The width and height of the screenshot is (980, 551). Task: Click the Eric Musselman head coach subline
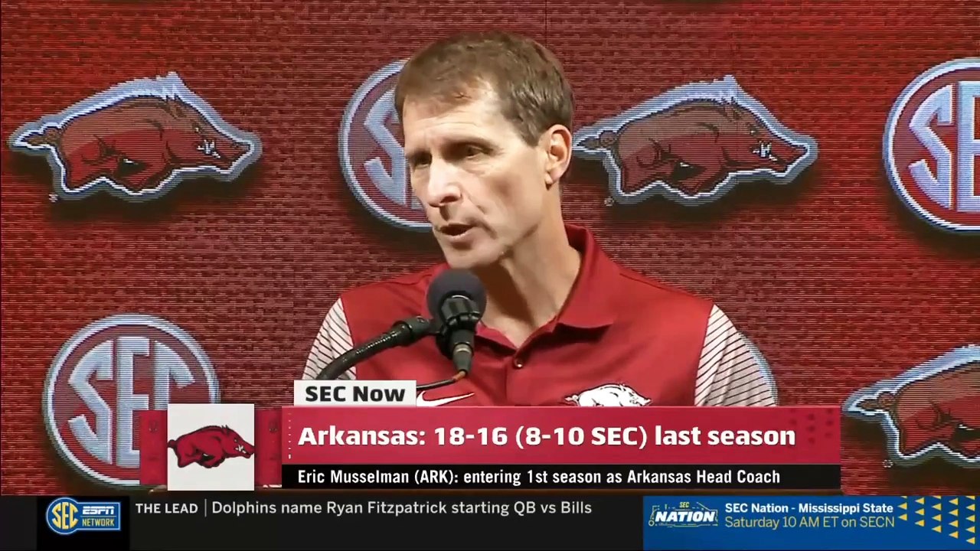coord(539,477)
